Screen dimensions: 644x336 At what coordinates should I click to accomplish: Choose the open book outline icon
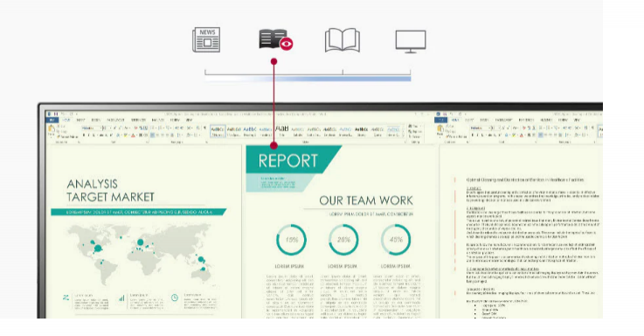tap(343, 40)
